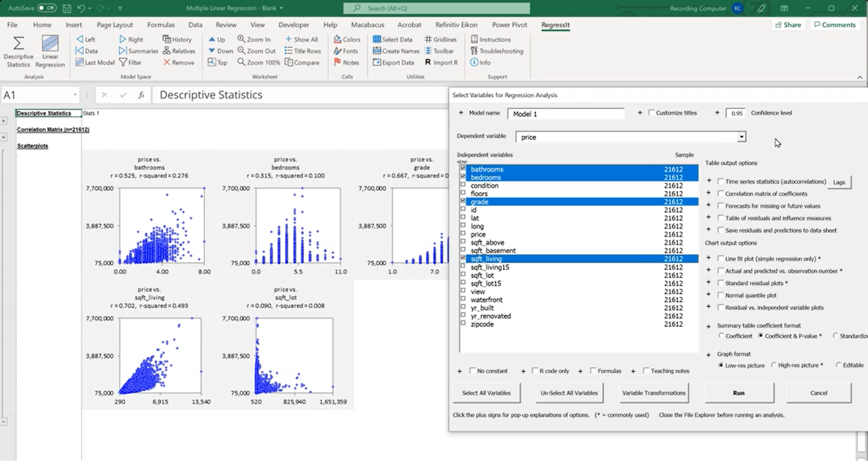Click the Run button

click(x=739, y=393)
